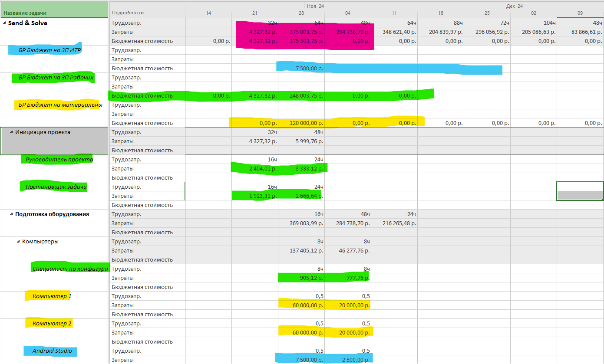Click the 205 086,63 р. cost cell

coord(534,32)
